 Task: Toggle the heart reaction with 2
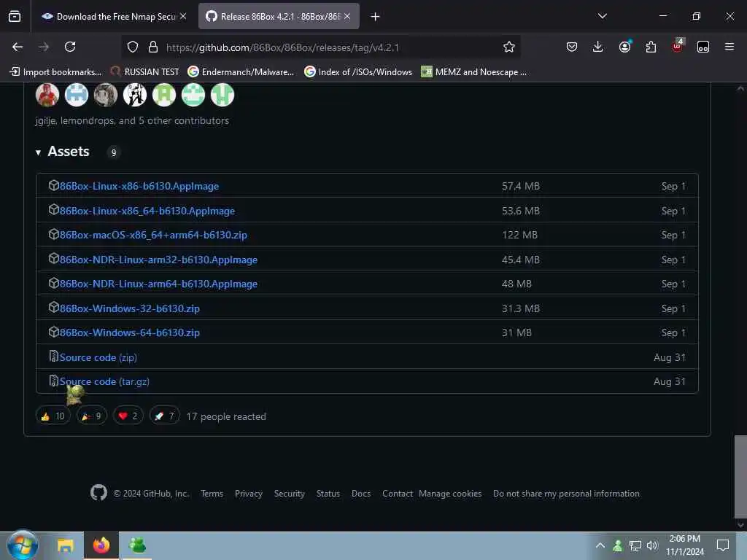[x=128, y=416]
